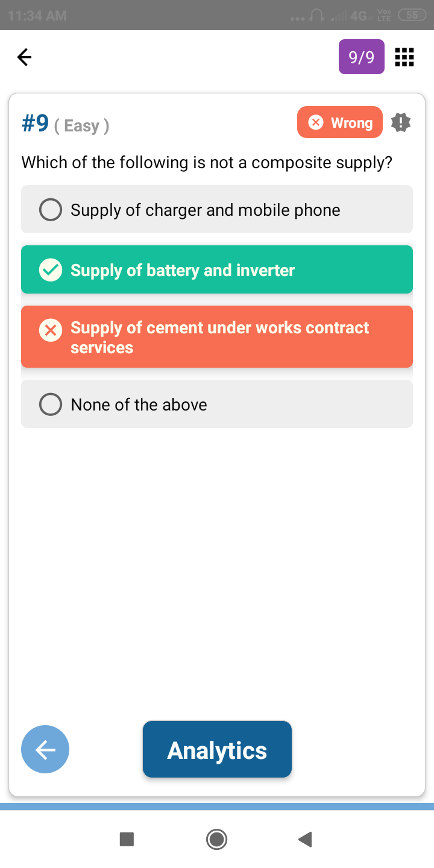Tap the red cross icon on cement option
Image resolution: width=434 pixels, height=868 pixels.
[51, 330]
